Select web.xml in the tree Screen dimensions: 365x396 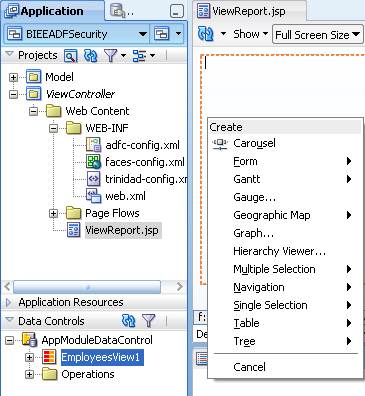pyautogui.click(x=125, y=196)
